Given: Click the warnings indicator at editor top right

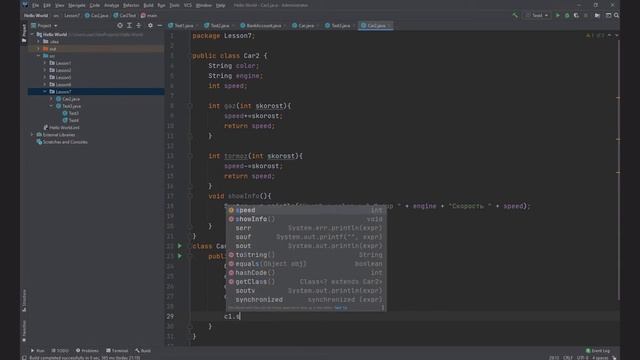Looking at the screenshot, I should coord(595,36).
